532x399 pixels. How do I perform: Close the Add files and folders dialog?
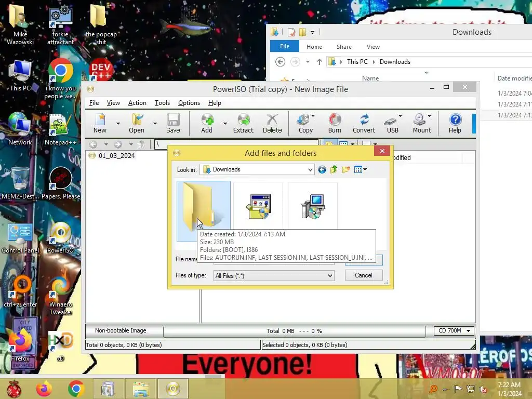(382, 151)
